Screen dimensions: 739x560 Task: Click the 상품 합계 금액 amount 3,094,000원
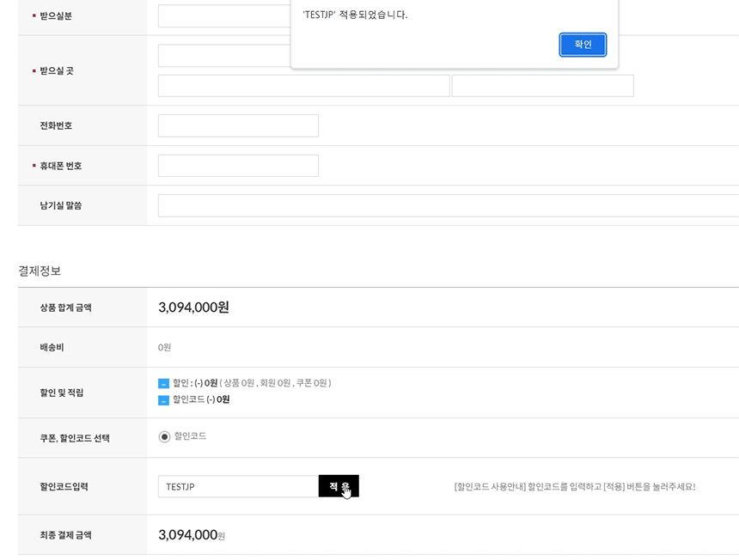(x=193, y=307)
